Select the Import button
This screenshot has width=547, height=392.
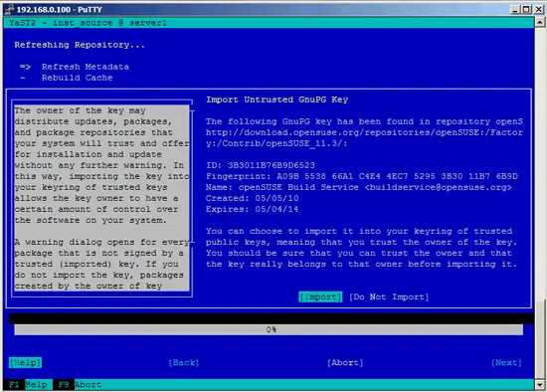click(x=320, y=297)
